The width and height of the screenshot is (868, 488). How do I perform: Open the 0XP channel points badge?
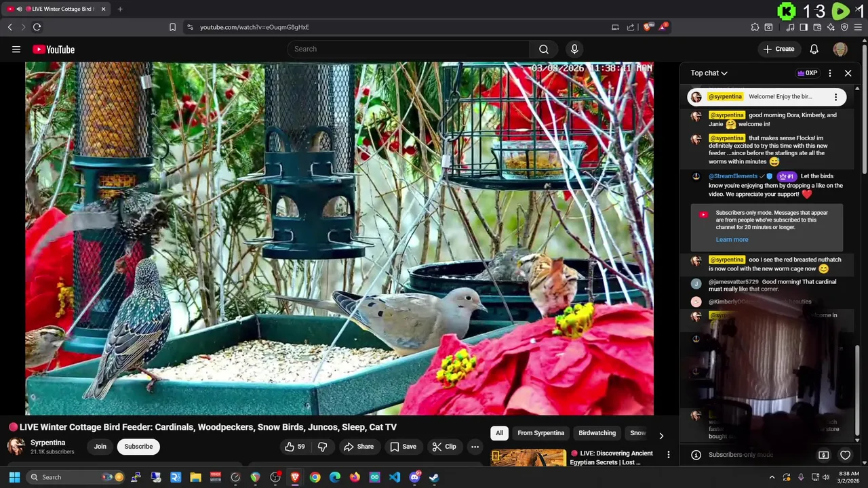point(807,73)
